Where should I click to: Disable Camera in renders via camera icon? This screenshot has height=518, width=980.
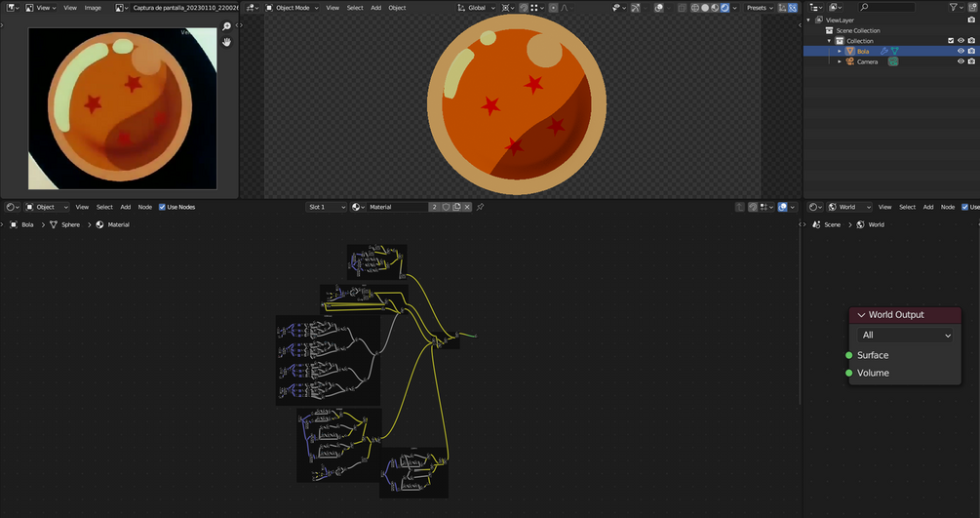click(x=971, y=61)
